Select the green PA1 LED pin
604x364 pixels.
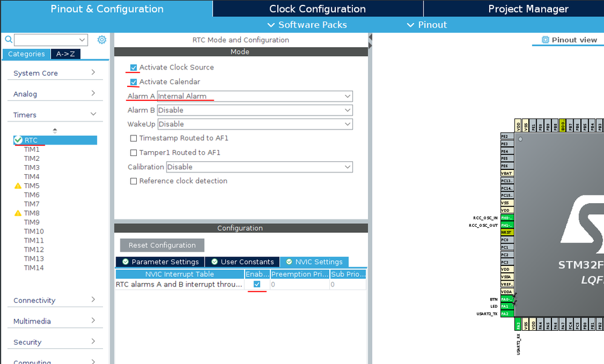(x=507, y=307)
